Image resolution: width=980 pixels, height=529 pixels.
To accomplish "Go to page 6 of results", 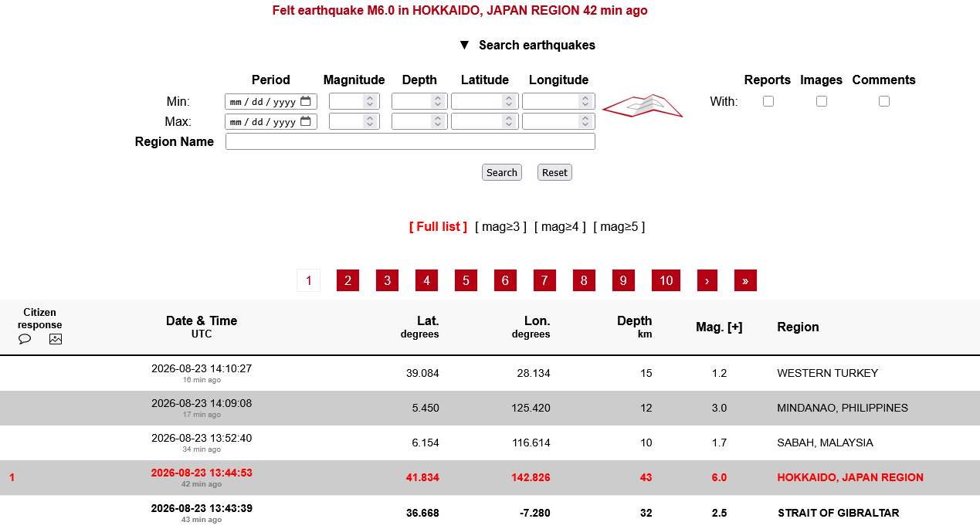I will [505, 280].
